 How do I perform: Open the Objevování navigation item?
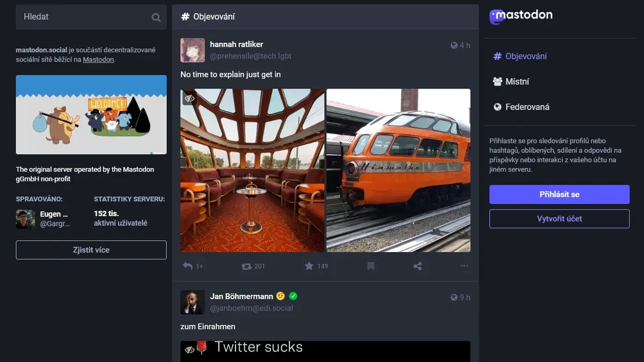(520, 56)
